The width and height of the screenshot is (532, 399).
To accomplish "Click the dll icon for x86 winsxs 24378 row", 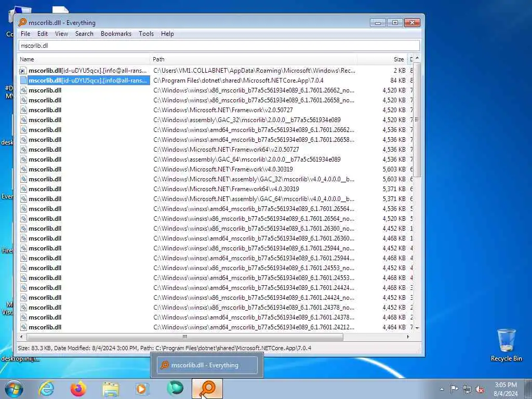I will coord(23,308).
